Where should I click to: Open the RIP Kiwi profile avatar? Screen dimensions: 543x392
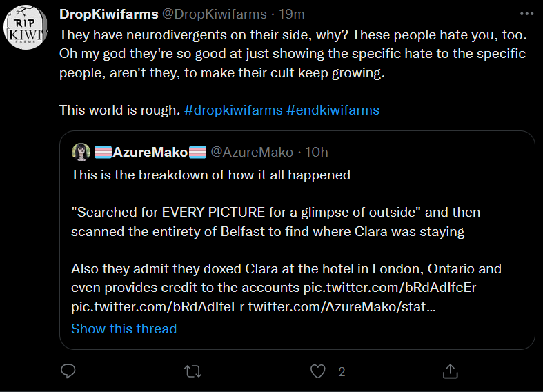pyautogui.click(x=26, y=27)
